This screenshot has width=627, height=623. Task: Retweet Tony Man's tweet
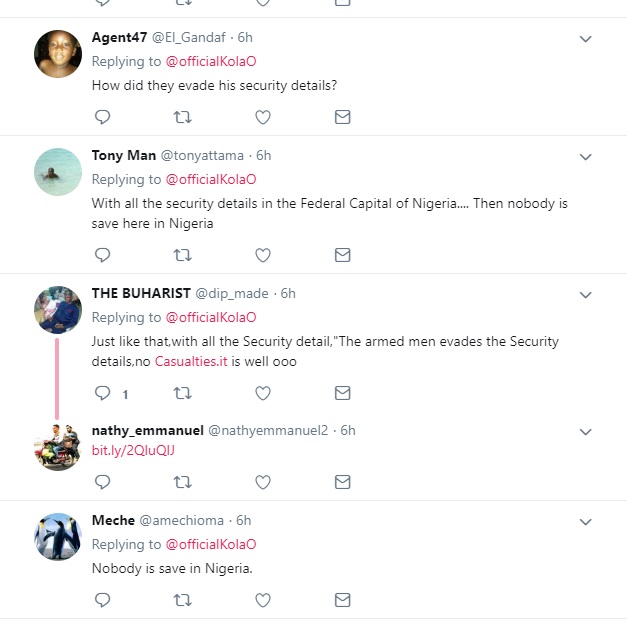click(182, 255)
